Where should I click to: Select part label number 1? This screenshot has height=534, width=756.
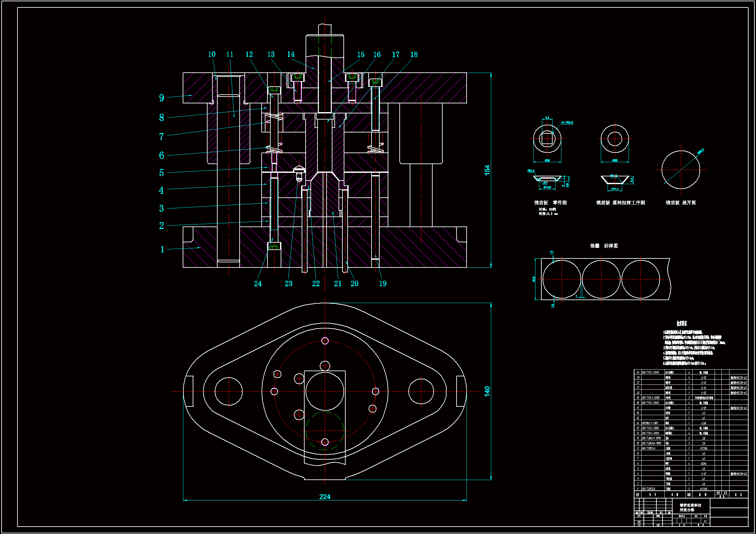[162, 249]
